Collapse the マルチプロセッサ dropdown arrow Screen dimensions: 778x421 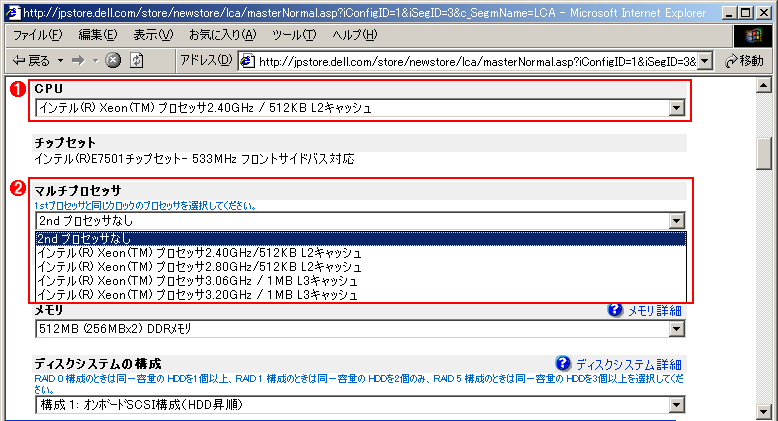pos(677,221)
